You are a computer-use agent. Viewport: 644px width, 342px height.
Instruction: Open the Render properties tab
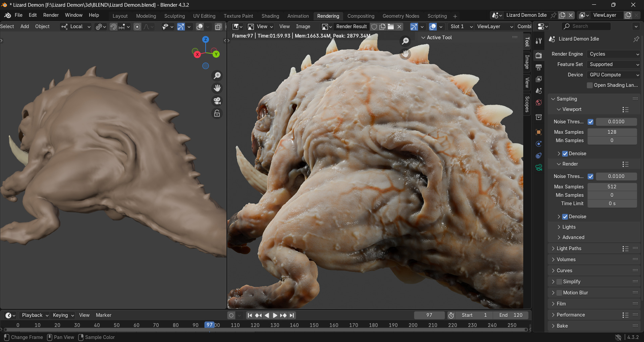(539, 55)
